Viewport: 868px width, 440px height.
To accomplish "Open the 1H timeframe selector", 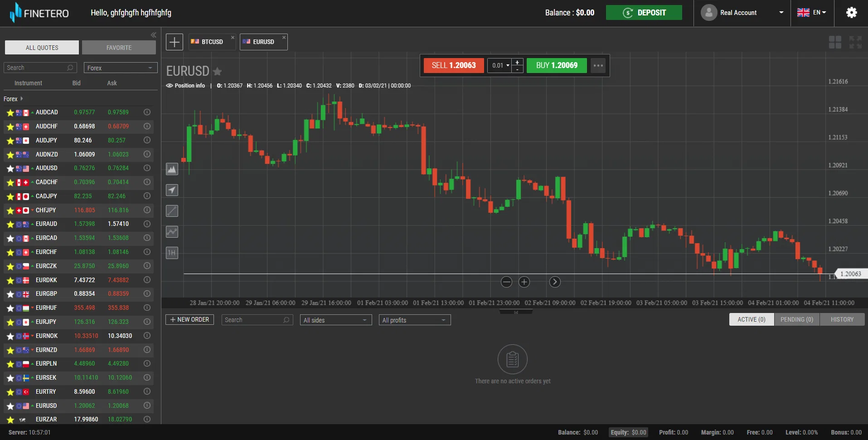I will click(172, 253).
